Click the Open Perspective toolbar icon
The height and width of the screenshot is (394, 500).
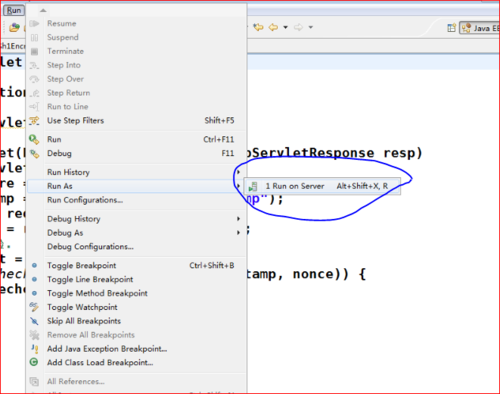point(451,28)
